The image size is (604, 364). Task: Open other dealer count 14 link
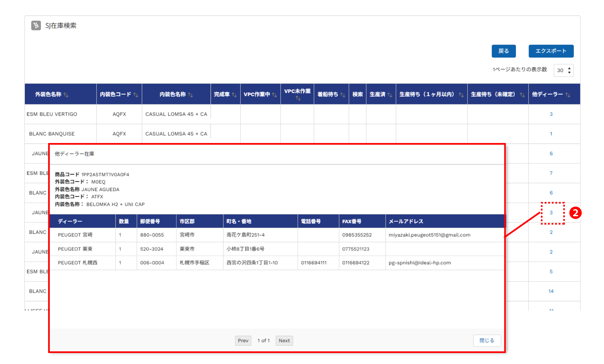551,291
